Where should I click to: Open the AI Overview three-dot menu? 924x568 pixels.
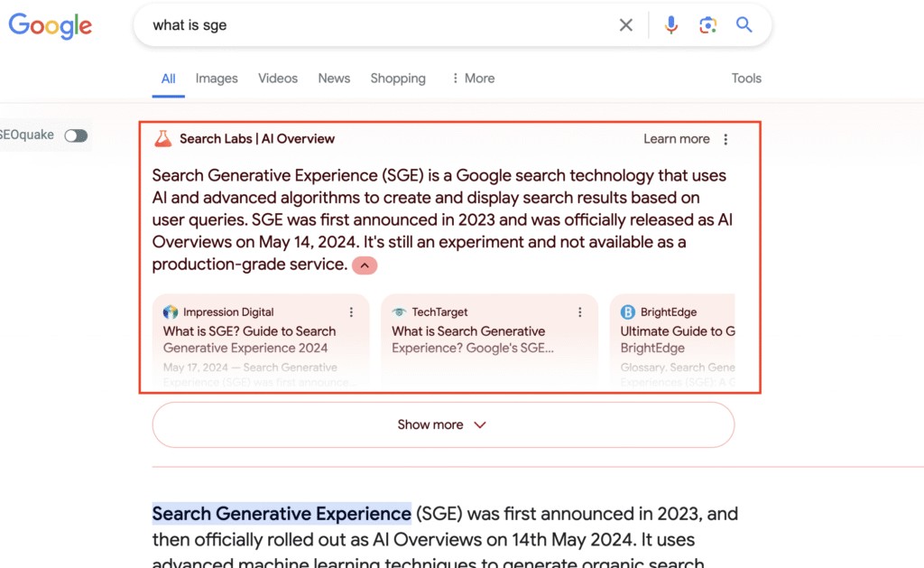[x=726, y=138]
